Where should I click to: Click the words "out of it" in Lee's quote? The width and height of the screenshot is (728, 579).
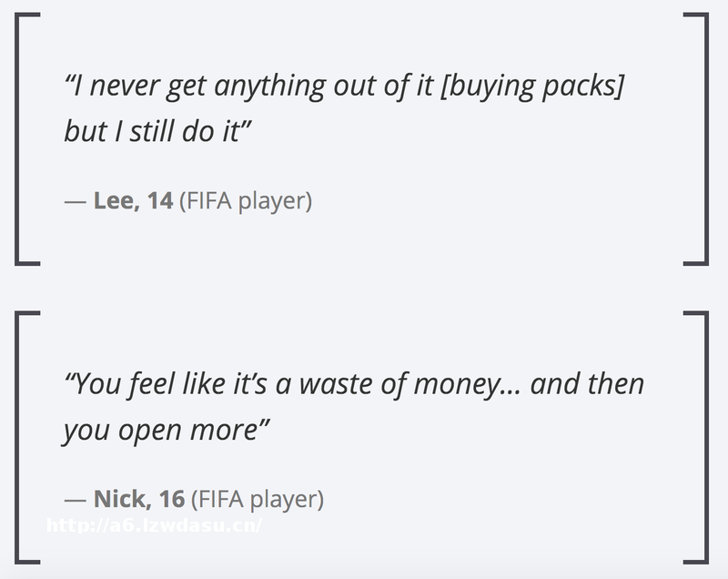(386, 86)
